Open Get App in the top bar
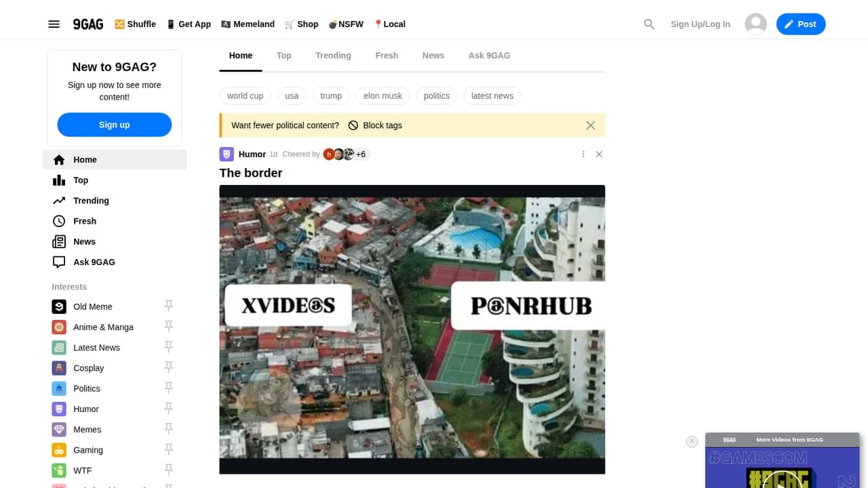Screen dimensions: 868x488 tap(189, 24)
